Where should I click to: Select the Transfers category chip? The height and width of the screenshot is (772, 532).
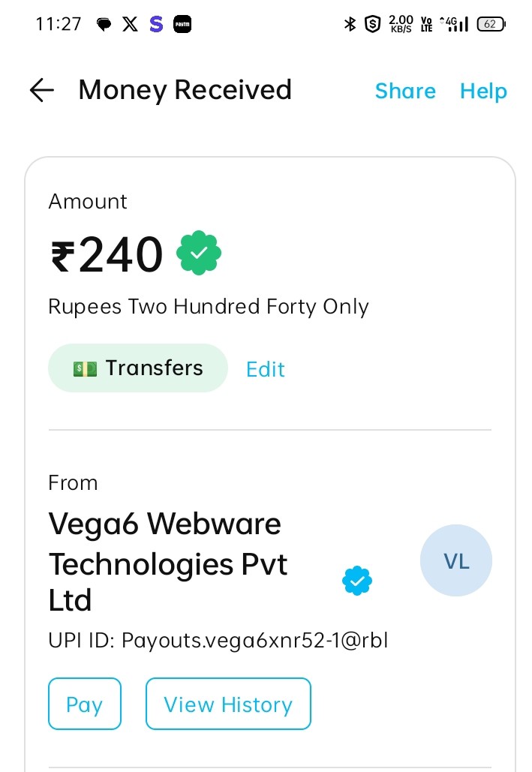coord(138,368)
